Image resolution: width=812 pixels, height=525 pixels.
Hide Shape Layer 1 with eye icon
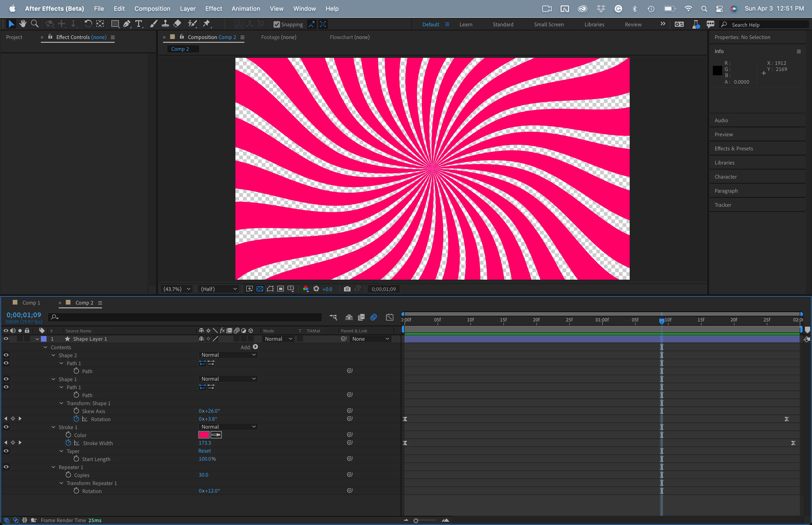click(x=6, y=339)
